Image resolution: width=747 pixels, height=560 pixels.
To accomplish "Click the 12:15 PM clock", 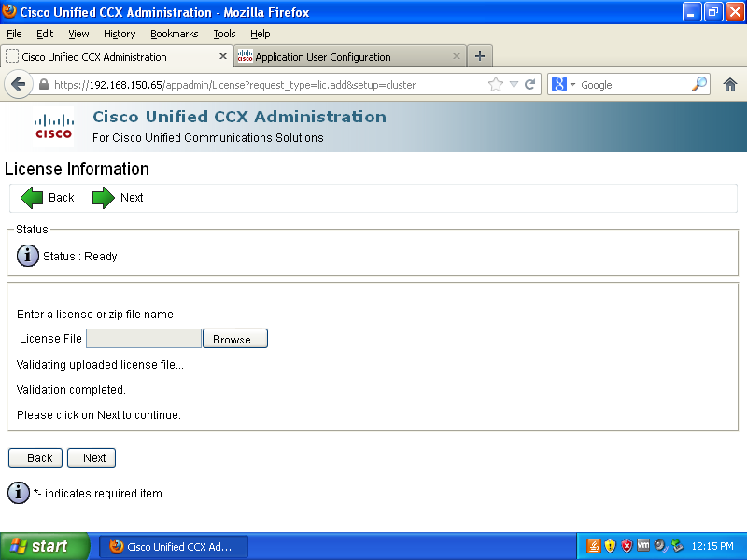I will point(712,546).
